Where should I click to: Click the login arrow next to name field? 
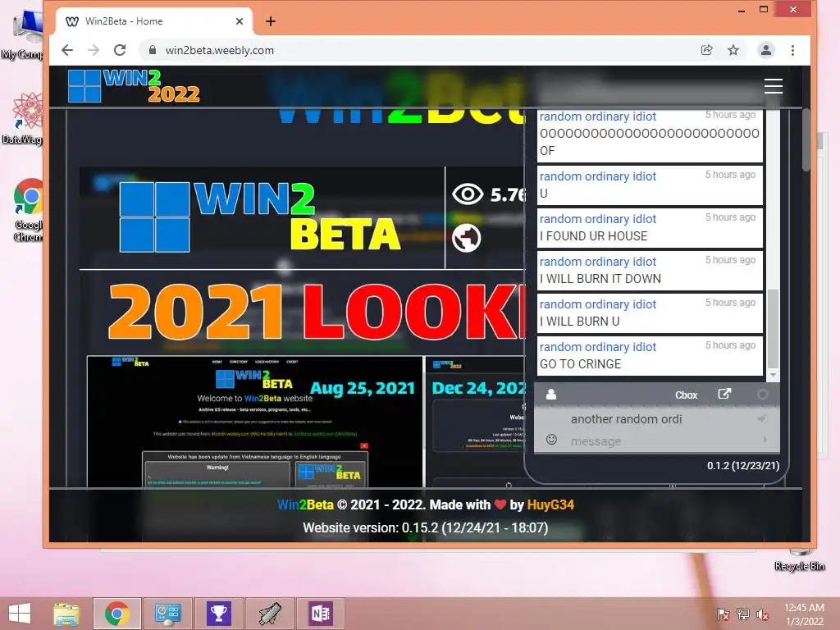(762, 419)
